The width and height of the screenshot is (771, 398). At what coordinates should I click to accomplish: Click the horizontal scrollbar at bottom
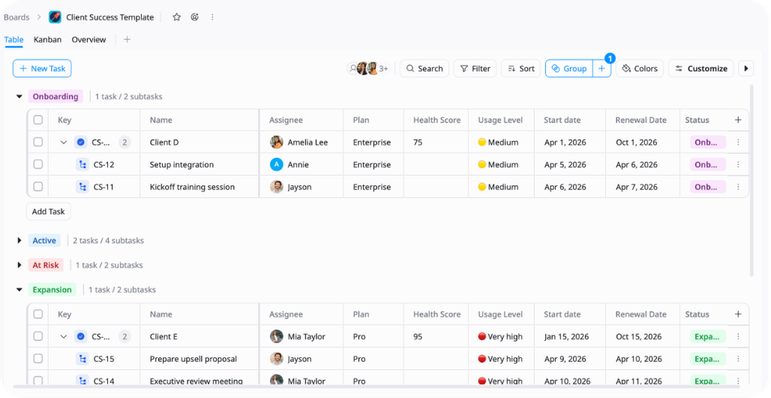376,387
